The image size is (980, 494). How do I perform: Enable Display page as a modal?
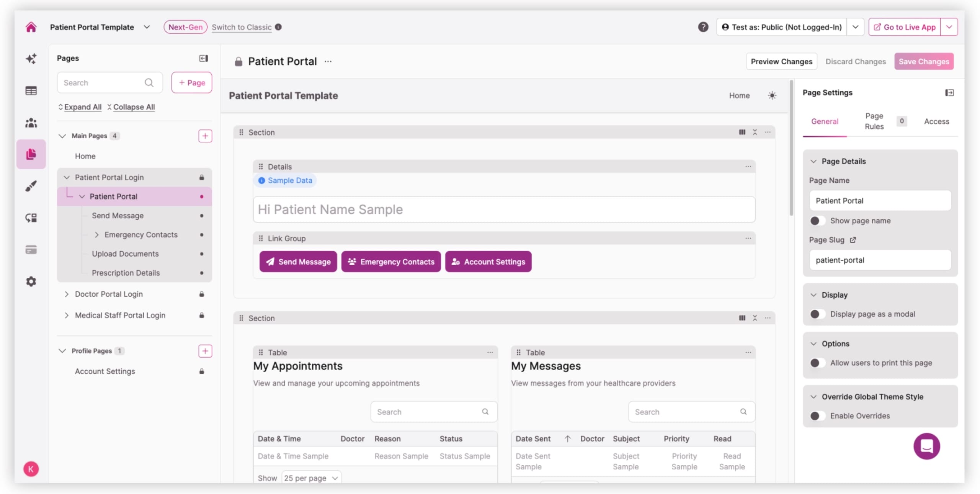(x=818, y=314)
